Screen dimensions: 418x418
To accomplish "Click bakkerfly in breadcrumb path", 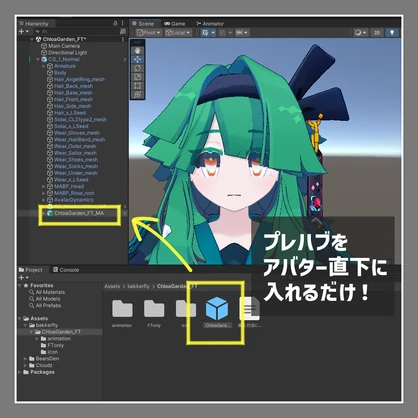I will (x=138, y=286).
